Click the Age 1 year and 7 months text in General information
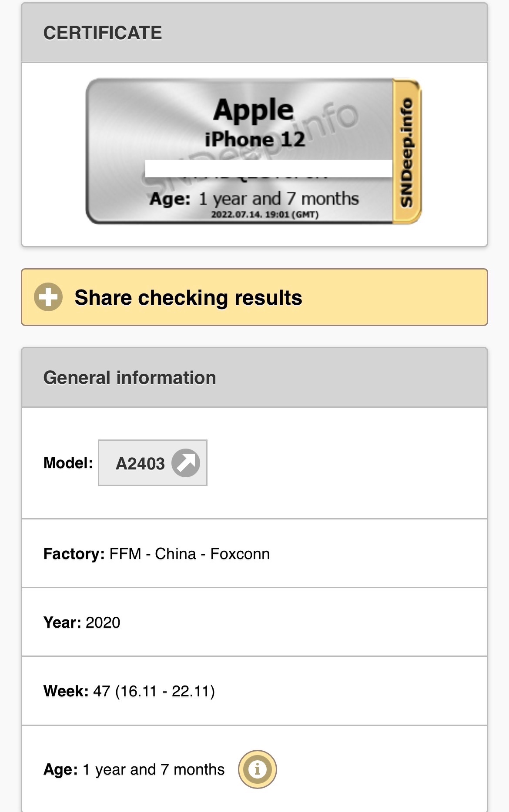 pos(134,769)
